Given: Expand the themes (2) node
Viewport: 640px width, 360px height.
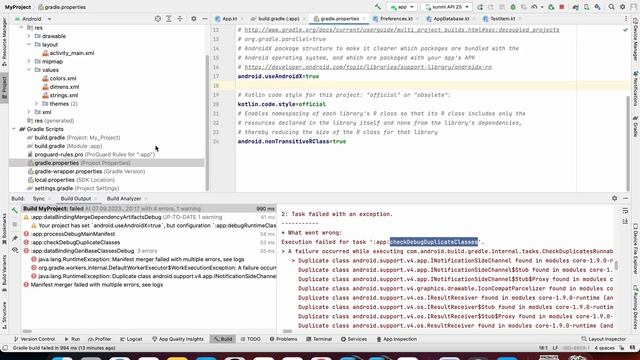Looking at the screenshot, I should (x=36, y=104).
